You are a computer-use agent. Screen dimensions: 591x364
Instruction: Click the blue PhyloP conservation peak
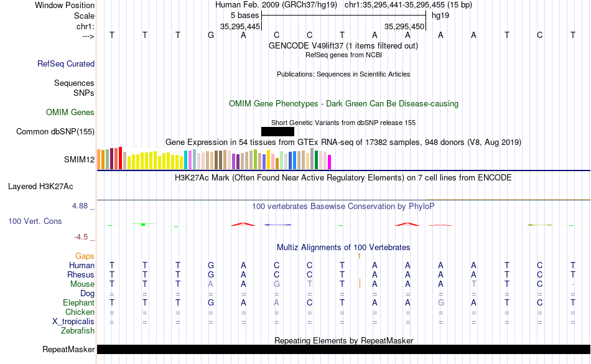pos(278,225)
